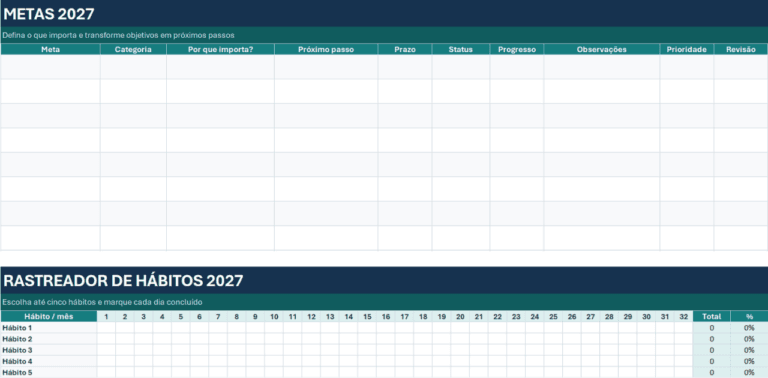Select the Meta column header
The image size is (768, 378).
coord(50,49)
